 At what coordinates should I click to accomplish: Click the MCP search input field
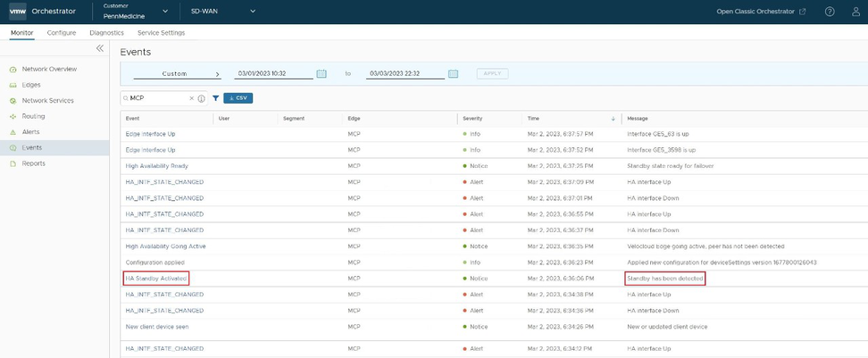click(156, 98)
